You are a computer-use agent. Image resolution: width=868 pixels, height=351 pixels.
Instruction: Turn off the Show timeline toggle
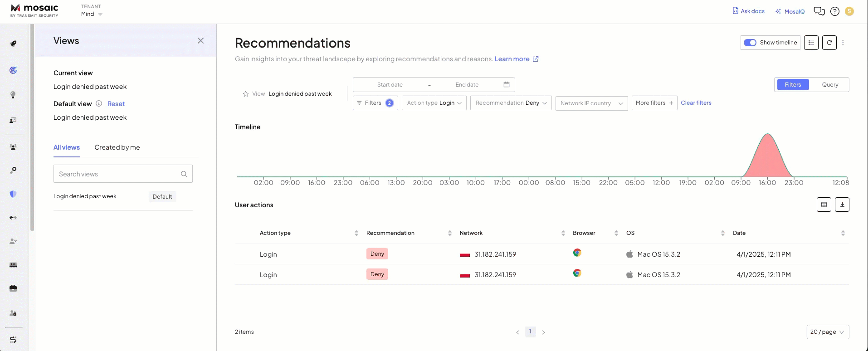pos(750,43)
